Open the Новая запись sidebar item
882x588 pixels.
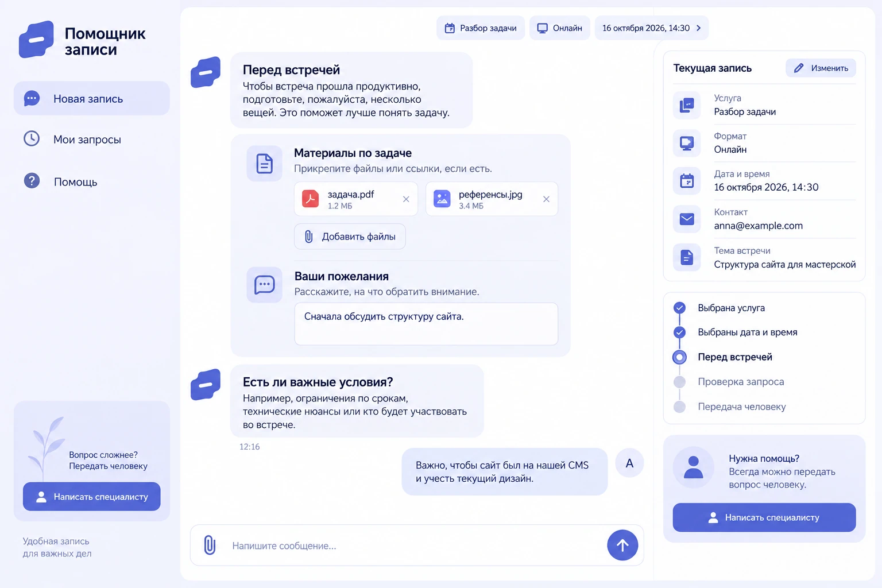pos(92,99)
